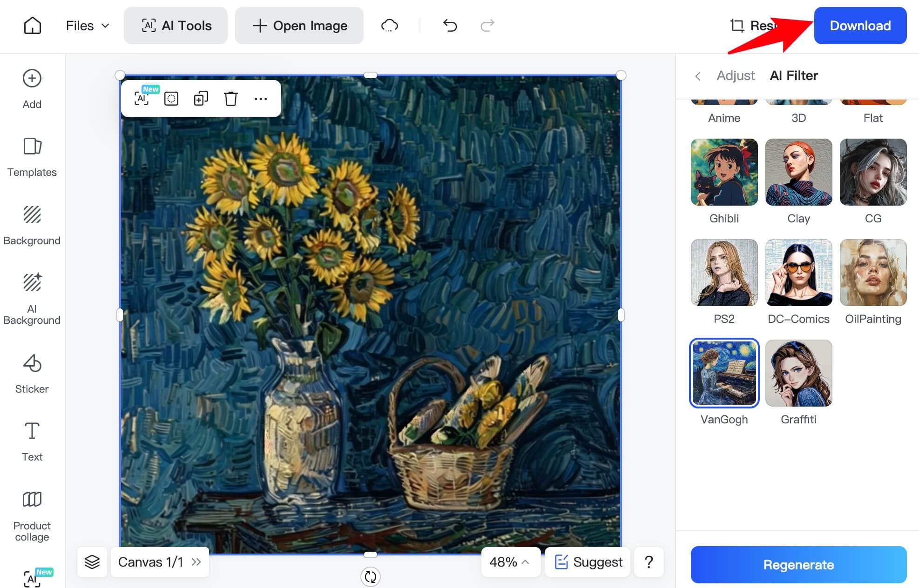Click the top-left corner resize handle
This screenshot has height=588, width=919.
pos(120,75)
